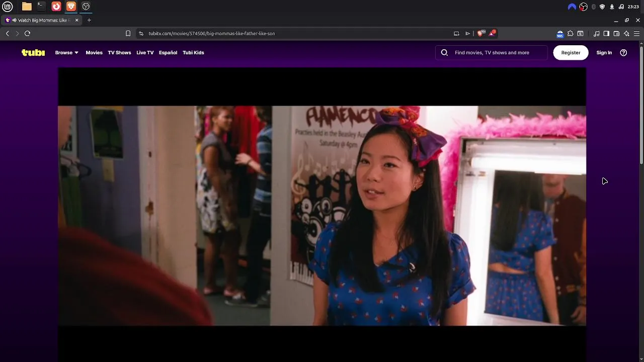Open Brave Rewards triangle icon
The height and width of the screenshot is (362, 644).
tap(492, 34)
